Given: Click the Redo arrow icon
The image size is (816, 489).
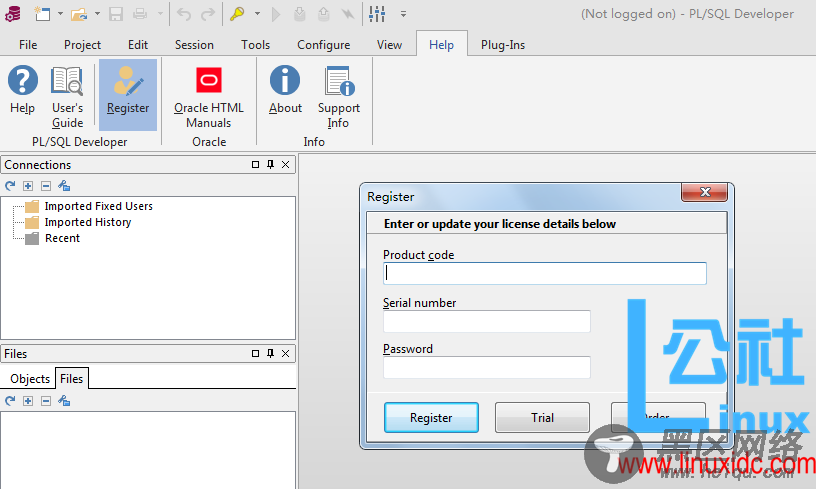Looking at the screenshot, I should [208, 14].
